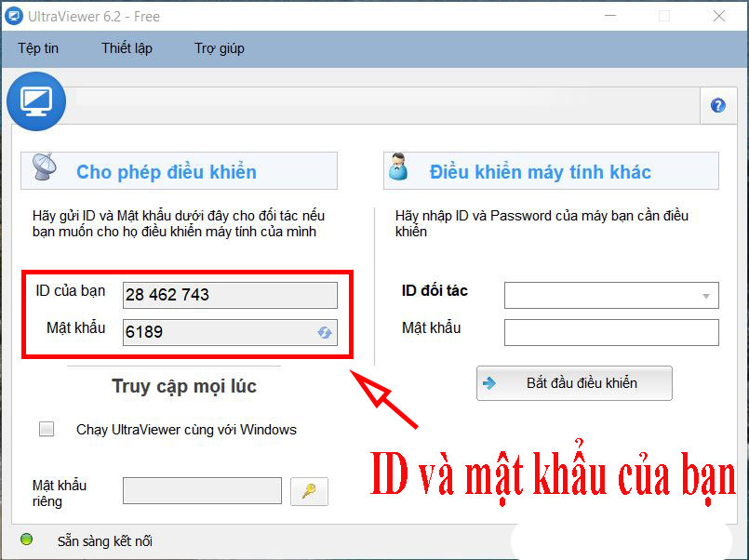The height and width of the screenshot is (560, 749).
Task: Close the UltraViewer window
Action: 719,16
